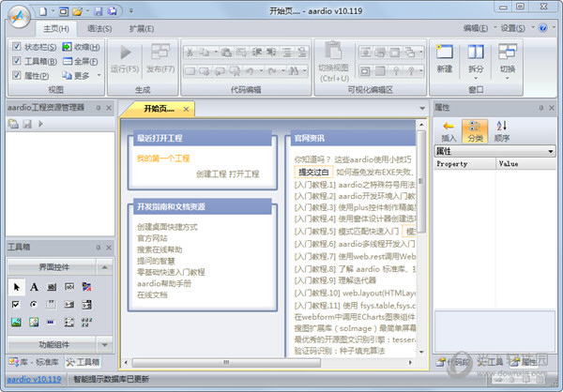563x392 pixels.
Task: Click the start page vertical scrollbar up arrow
Action: click(x=421, y=125)
